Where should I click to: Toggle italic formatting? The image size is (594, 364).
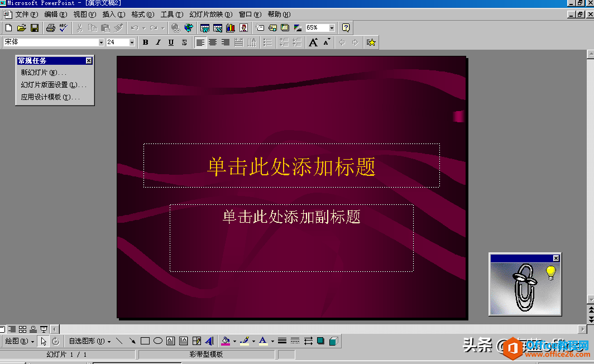(159, 42)
